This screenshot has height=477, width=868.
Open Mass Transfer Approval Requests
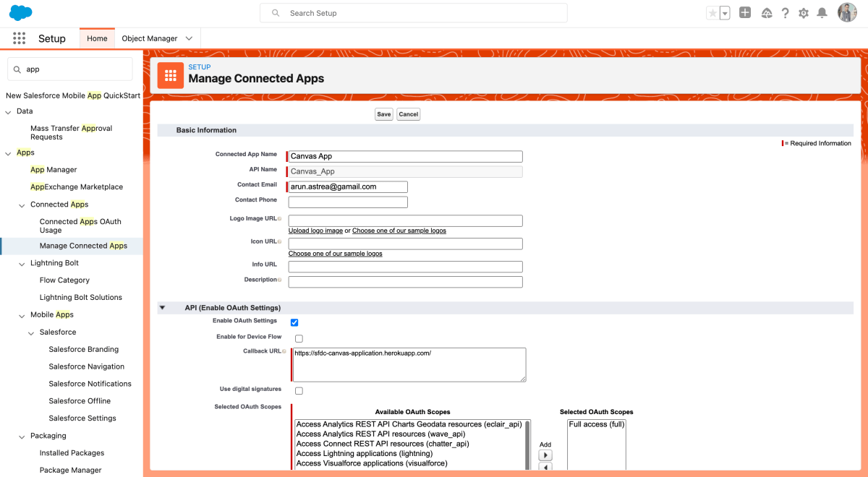point(71,132)
